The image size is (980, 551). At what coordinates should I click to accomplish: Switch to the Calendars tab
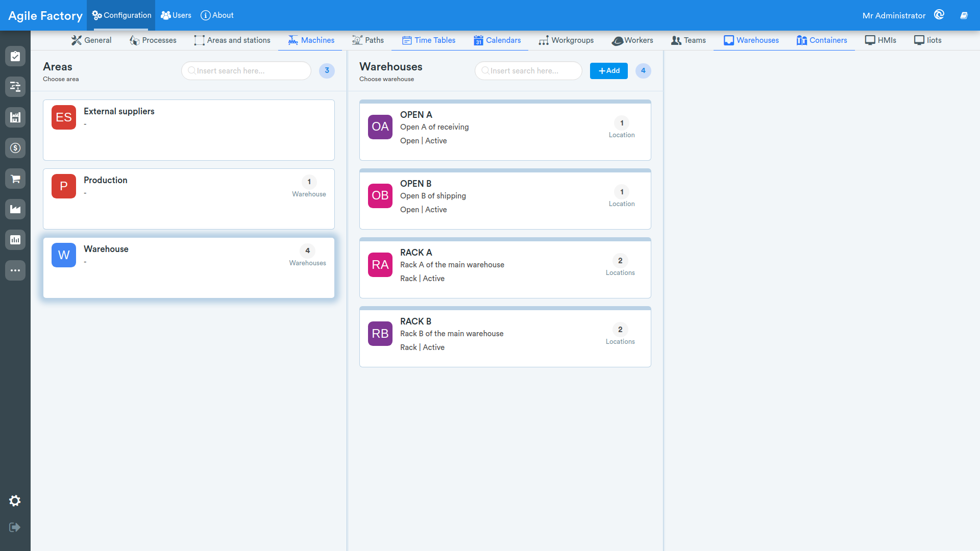pos(497,40)
